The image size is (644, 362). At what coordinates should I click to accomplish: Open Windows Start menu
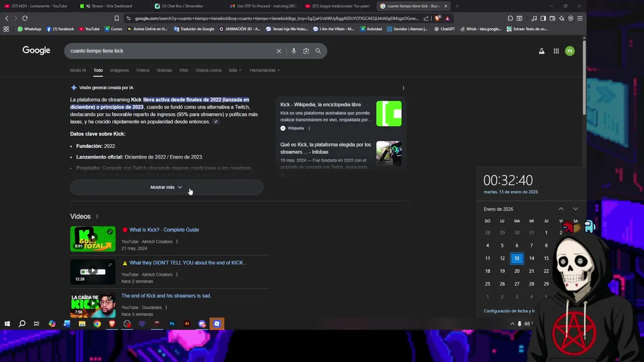pos(7,324)
